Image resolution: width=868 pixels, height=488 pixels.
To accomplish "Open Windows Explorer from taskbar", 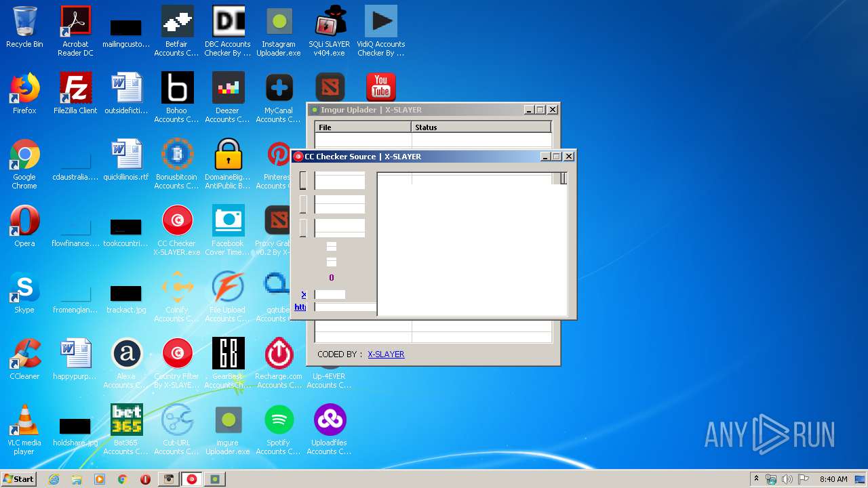I will (x=77, y=479).
